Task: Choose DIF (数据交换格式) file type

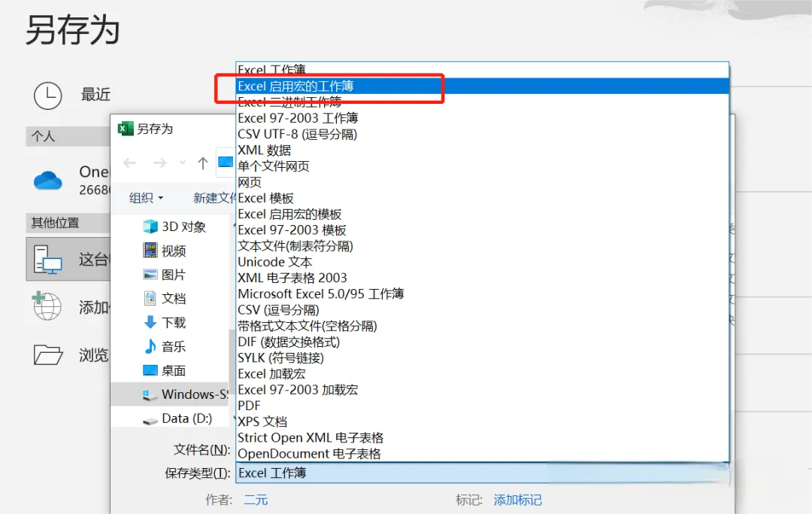Action: click(x=482, y=342)
